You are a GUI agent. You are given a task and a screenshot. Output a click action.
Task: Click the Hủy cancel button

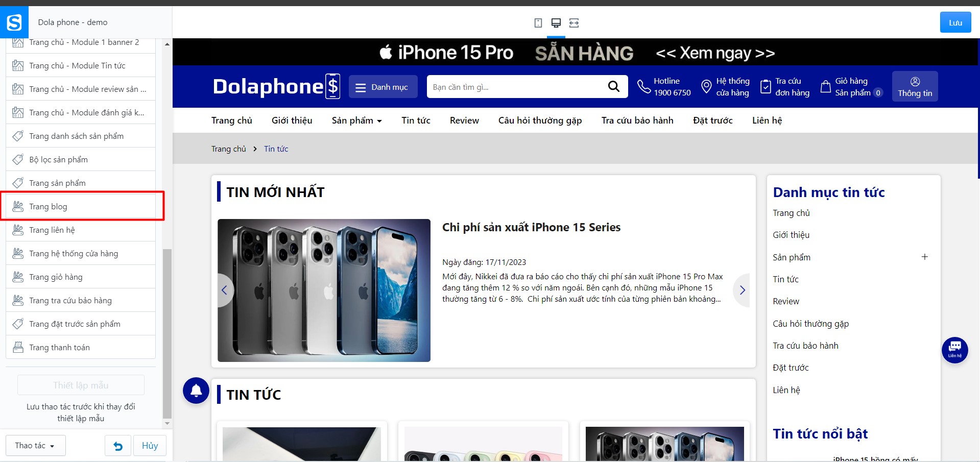coord(150,446)
